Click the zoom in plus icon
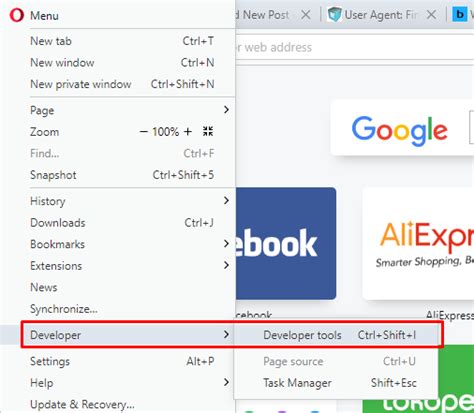The image size is (474, 413). 188,132
